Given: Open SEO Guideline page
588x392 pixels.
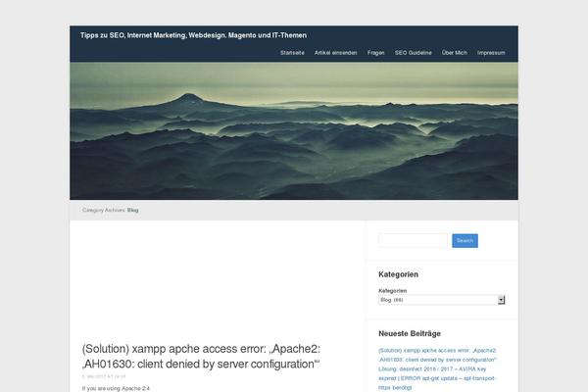Looking at the screenshot, I should [413, 53].
